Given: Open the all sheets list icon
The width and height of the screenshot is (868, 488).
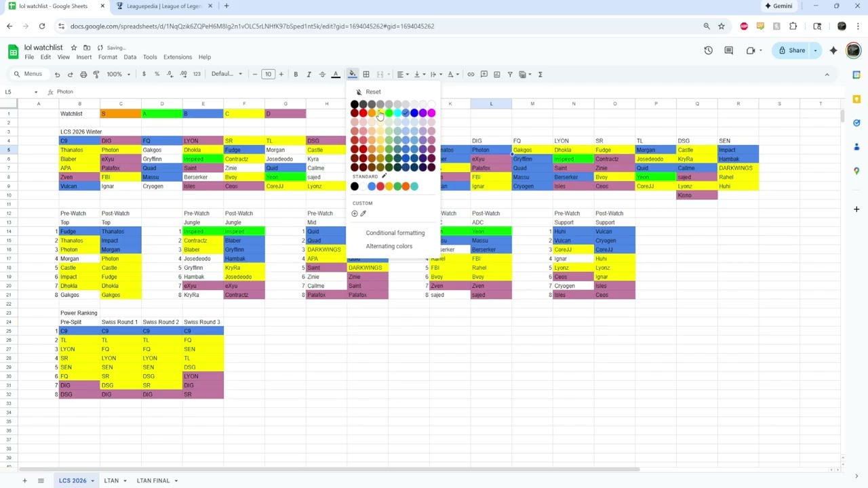Looking at the screenshot, I should [x=41, y=481].
